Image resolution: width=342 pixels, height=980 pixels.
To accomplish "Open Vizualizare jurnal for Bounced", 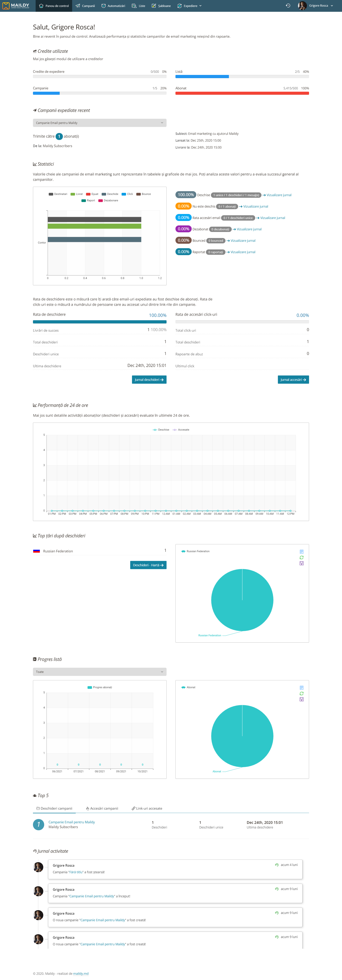I will tap(241, 241).
